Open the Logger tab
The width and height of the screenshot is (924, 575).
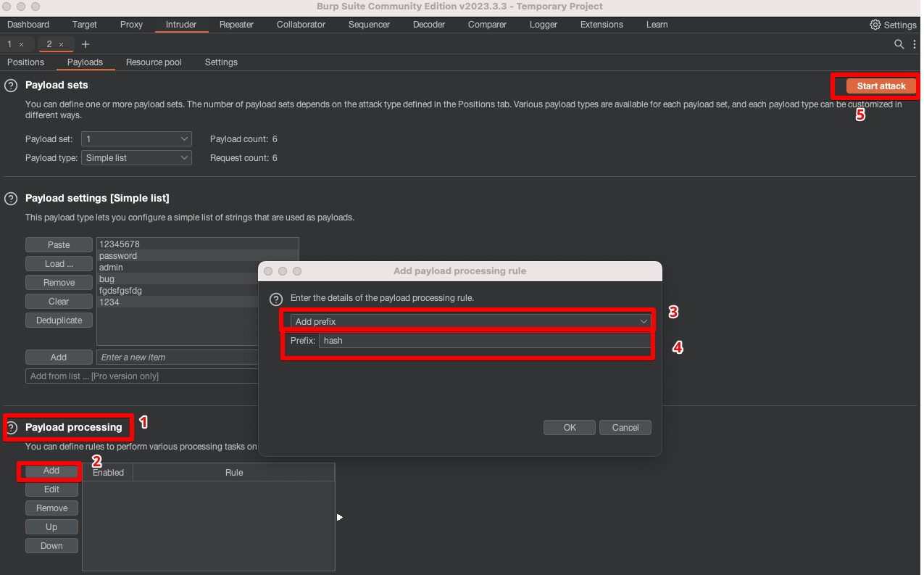[x=544, y=25]
